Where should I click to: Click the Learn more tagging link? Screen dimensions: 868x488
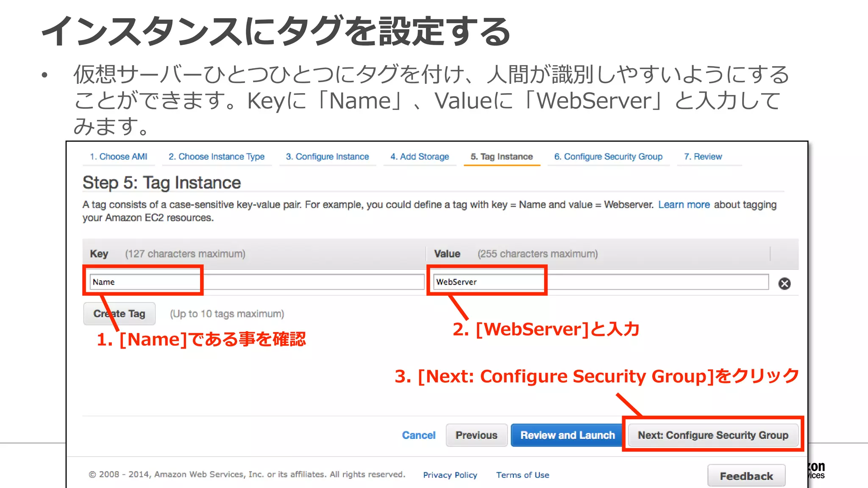pyautogui.click(x=684, y=205)
